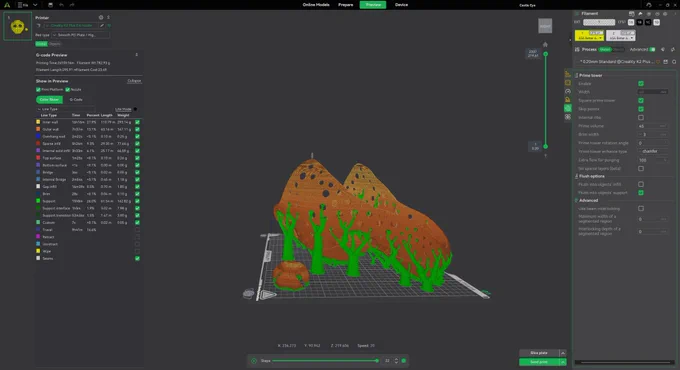680x370 pixels.
Task: Open the Bed type dropdown
Action: coord(80,35)
